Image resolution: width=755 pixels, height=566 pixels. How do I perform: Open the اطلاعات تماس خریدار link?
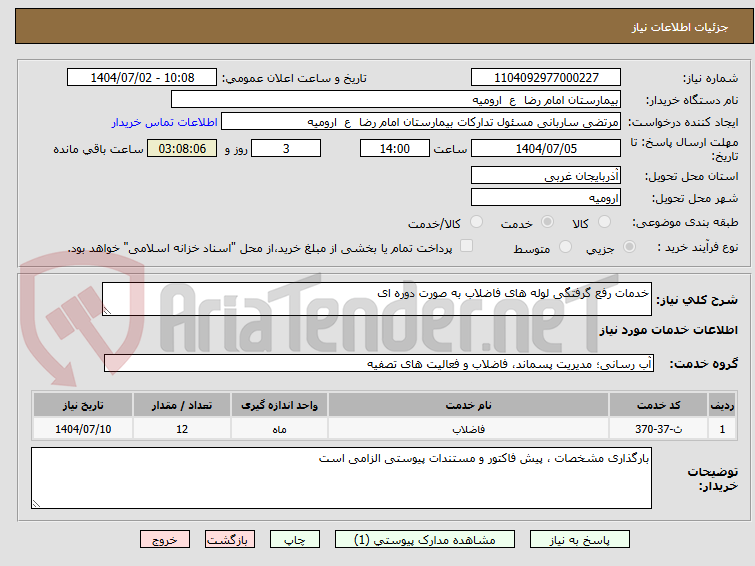[165, 122]
